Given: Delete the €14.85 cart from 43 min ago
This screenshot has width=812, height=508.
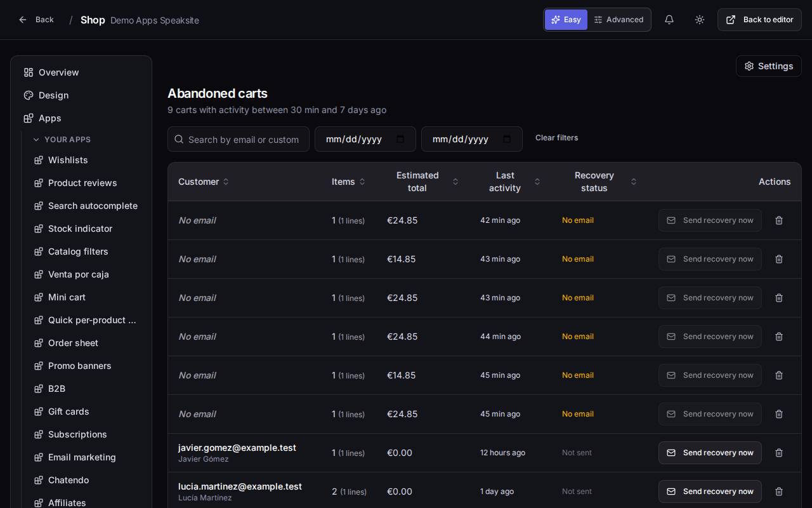Looking at the screenshot, I should click(779, 259).
